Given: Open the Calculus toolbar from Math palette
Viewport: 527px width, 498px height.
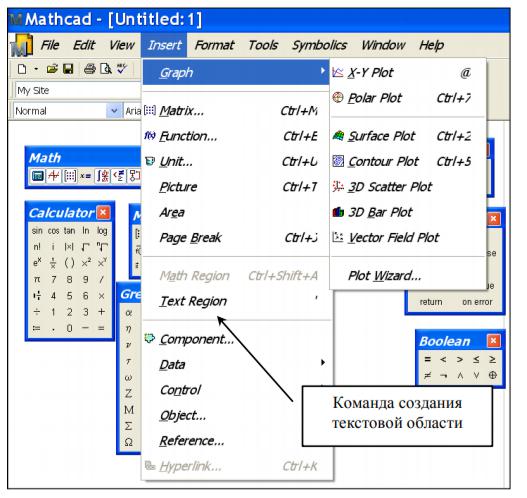Looking at the screenshot, I should [103, 176].
